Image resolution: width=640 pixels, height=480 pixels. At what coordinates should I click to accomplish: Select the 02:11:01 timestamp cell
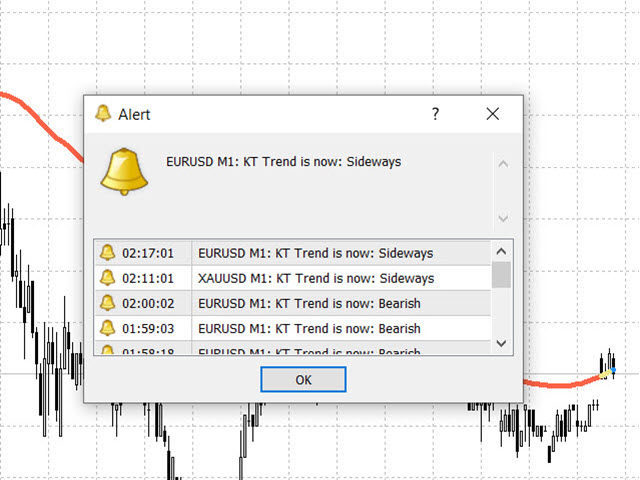[x=148, y=279]
